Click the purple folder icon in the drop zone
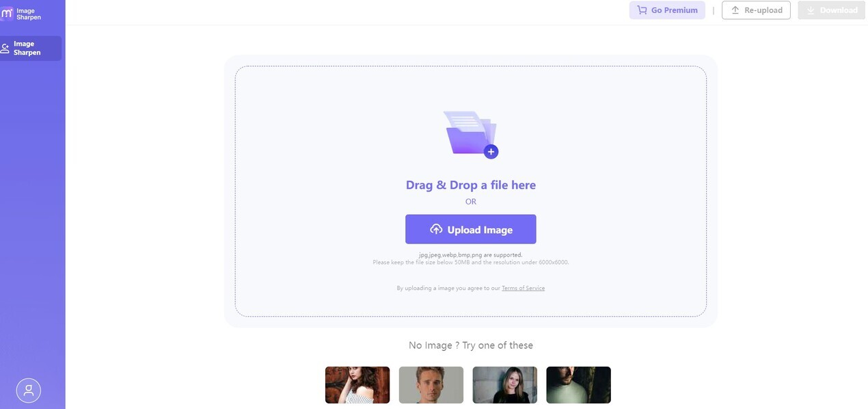Image resolution: width=868 pixels, height=409 pixels. [468, 132]
